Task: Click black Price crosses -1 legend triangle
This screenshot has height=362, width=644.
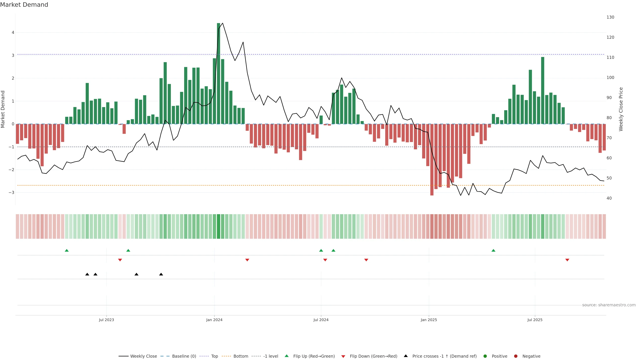Action: [406, 356]
